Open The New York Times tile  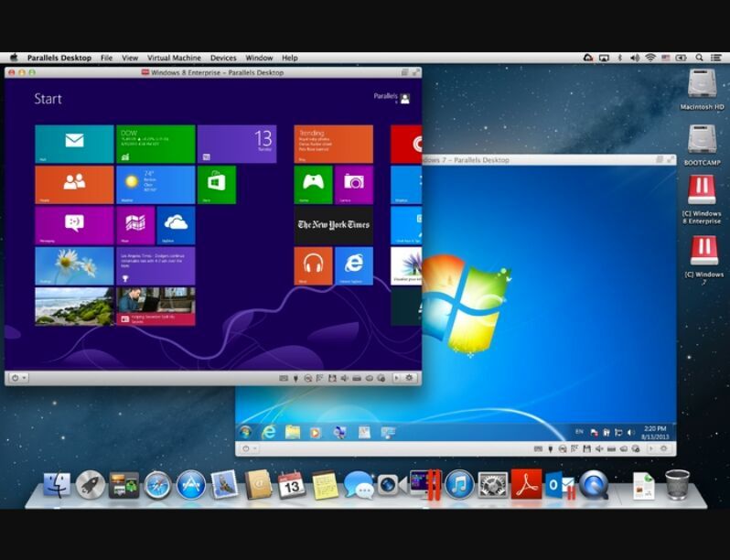(333, 225)
